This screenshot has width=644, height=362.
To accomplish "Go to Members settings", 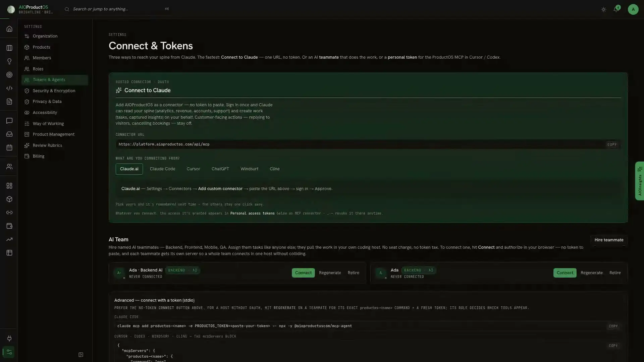I will point(55,58).
